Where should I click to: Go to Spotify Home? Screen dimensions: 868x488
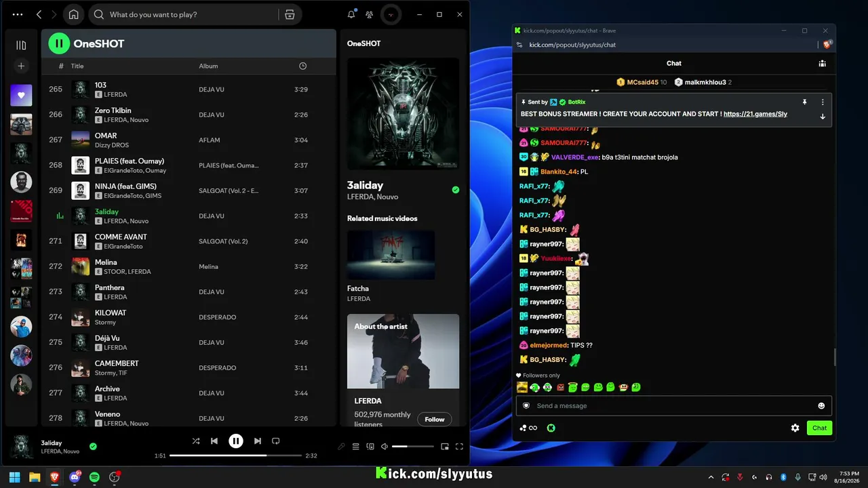point(73,14)
